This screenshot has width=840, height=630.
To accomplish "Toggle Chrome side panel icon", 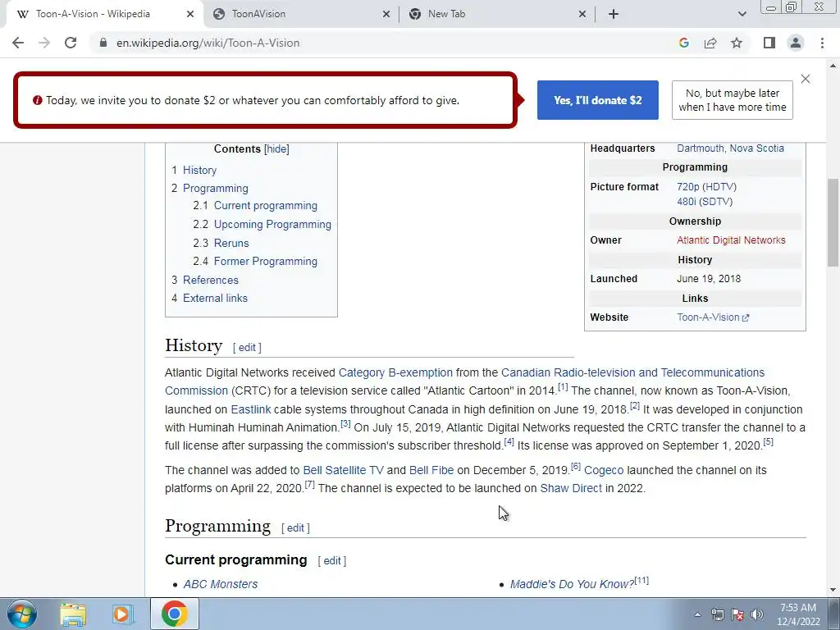I will tap(769, 43).
